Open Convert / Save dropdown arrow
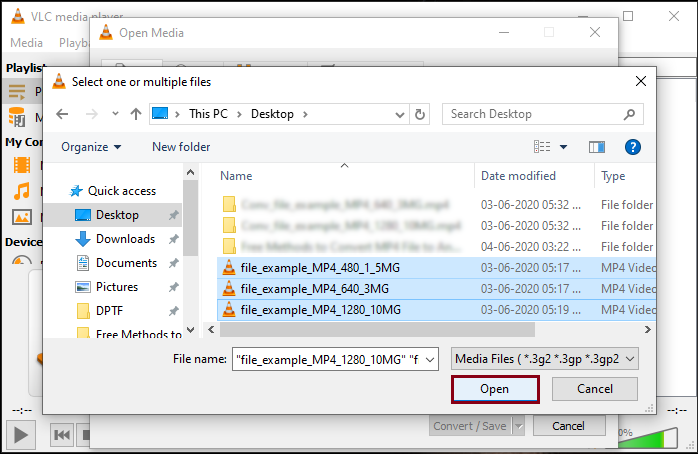The width and height of the screenshot is (698, 454). [519, 426]
